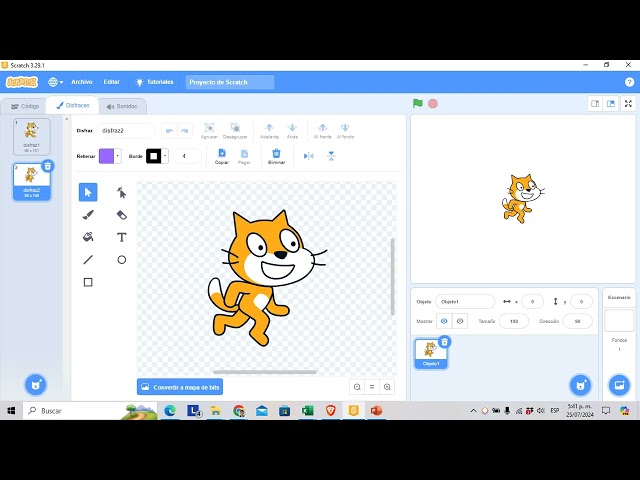Click the add costume button

pyautogui.click(x=36, y=385)
